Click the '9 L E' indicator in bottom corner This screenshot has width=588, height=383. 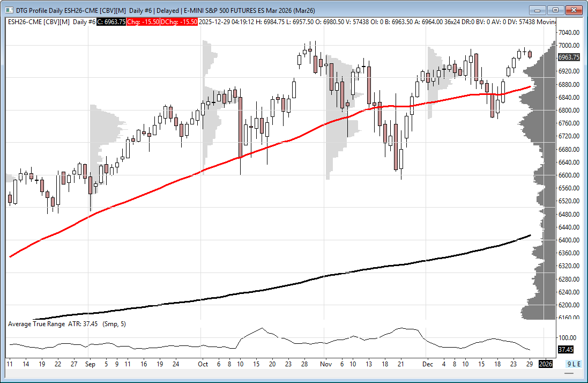(573, 364)
